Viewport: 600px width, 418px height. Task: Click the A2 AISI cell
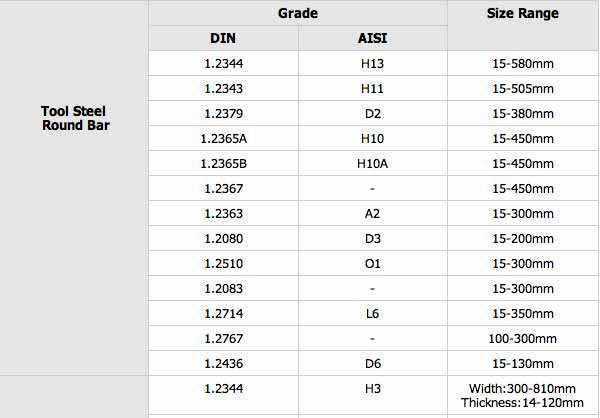(x=372, y=214)
